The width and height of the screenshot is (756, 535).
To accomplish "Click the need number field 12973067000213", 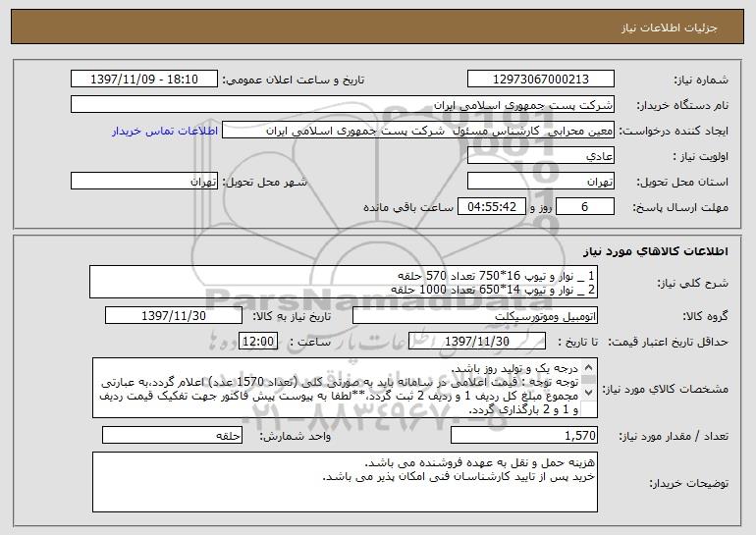I will 540,80.
